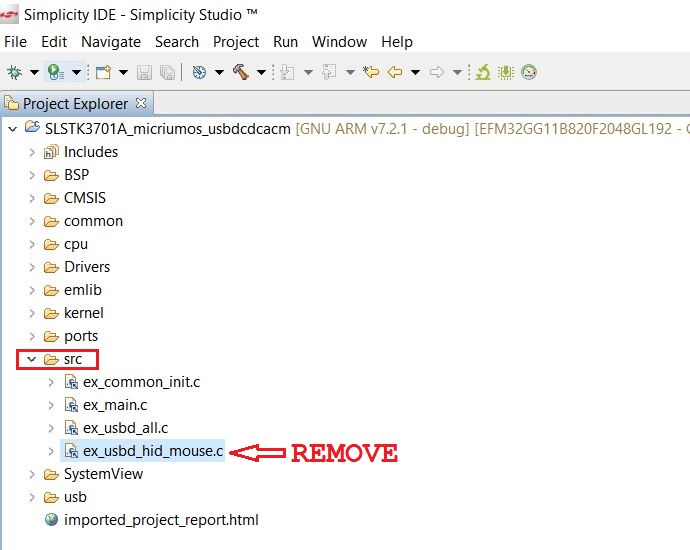The width and height of the screenshot is (690, 550).
Task: Click the build configuration gauge icon
Action: pyautogui.click(x=199, y=72)
